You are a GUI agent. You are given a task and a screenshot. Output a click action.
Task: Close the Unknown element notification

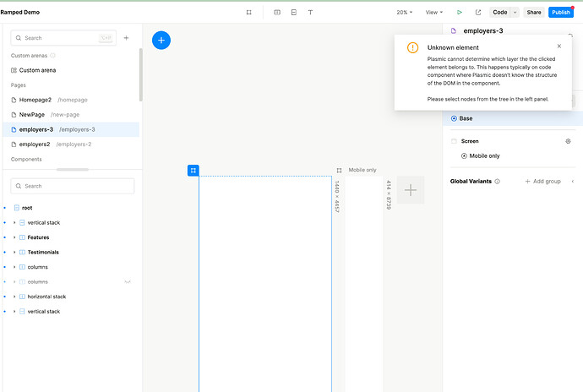coord(559,46)
